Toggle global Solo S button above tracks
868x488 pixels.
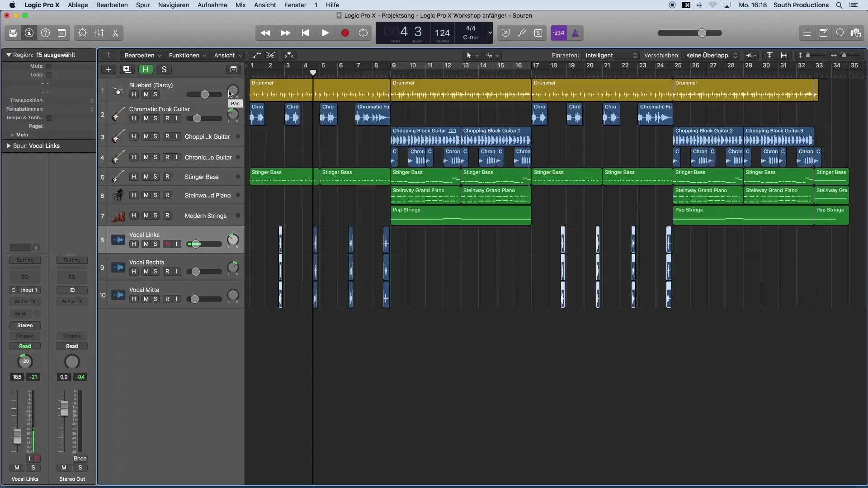(x=164, y=69)
